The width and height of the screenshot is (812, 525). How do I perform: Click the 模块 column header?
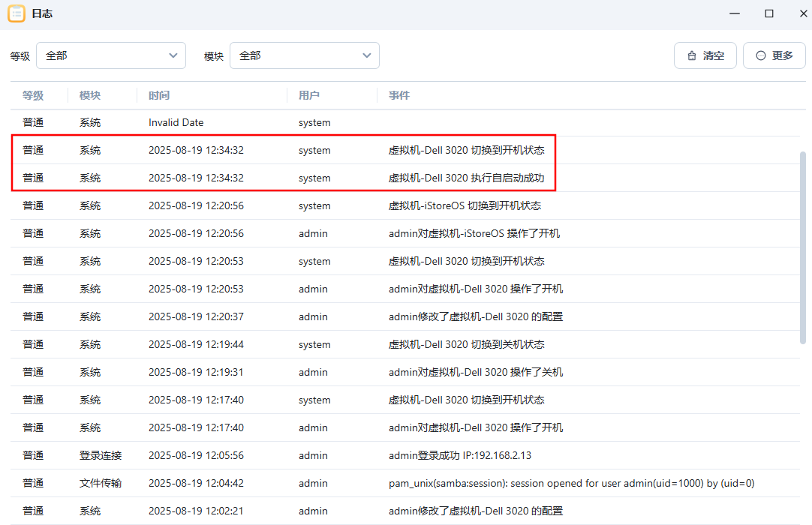pyautogui.click(x=90, y=95)
